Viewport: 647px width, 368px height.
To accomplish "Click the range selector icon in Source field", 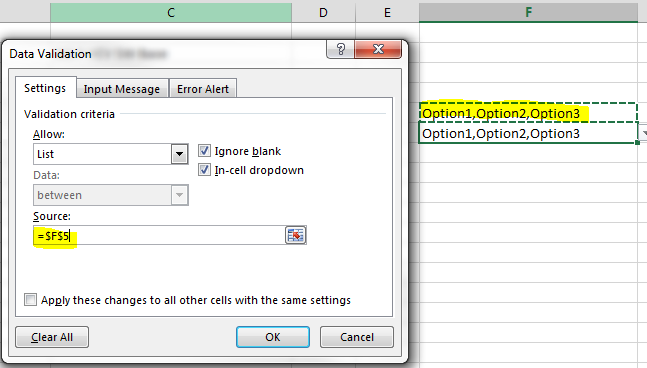I will (x=295, y=236).
